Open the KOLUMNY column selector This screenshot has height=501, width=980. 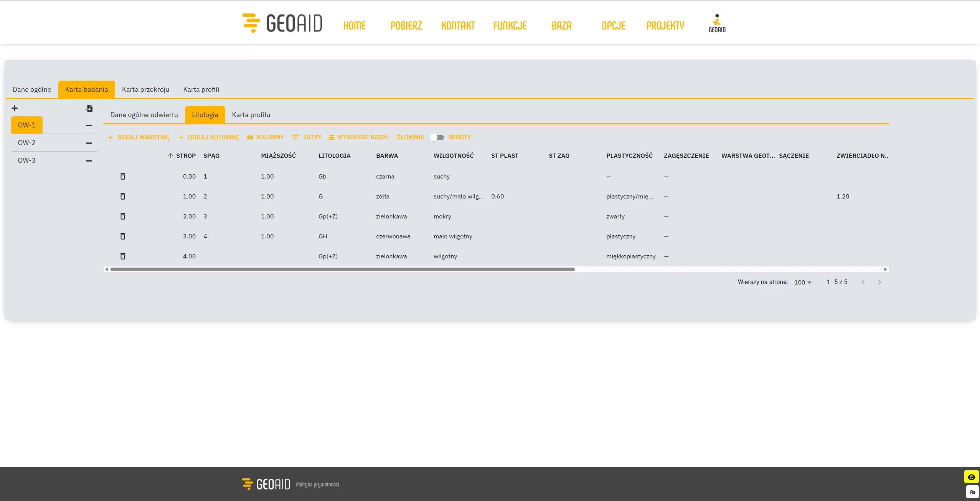pos(265,137)
